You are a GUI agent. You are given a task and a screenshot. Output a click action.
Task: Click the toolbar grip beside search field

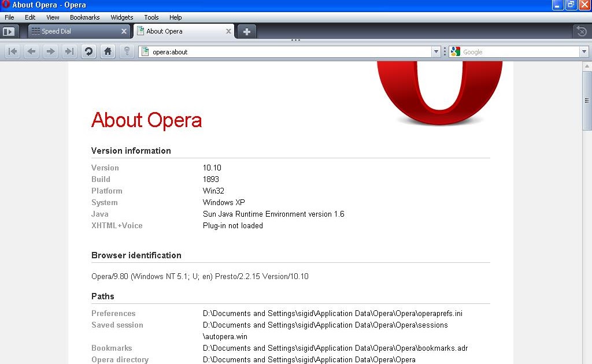pos(445,51)
